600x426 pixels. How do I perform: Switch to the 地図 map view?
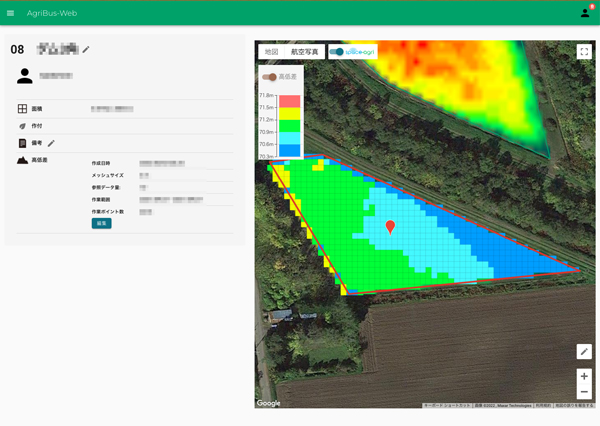(x=271, y=52)
